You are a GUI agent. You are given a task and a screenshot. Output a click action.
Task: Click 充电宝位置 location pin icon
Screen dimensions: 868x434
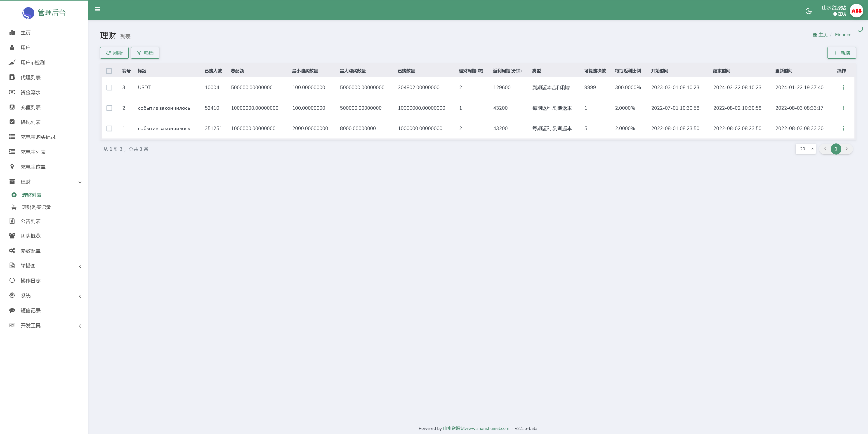click(x=12, y=167)
